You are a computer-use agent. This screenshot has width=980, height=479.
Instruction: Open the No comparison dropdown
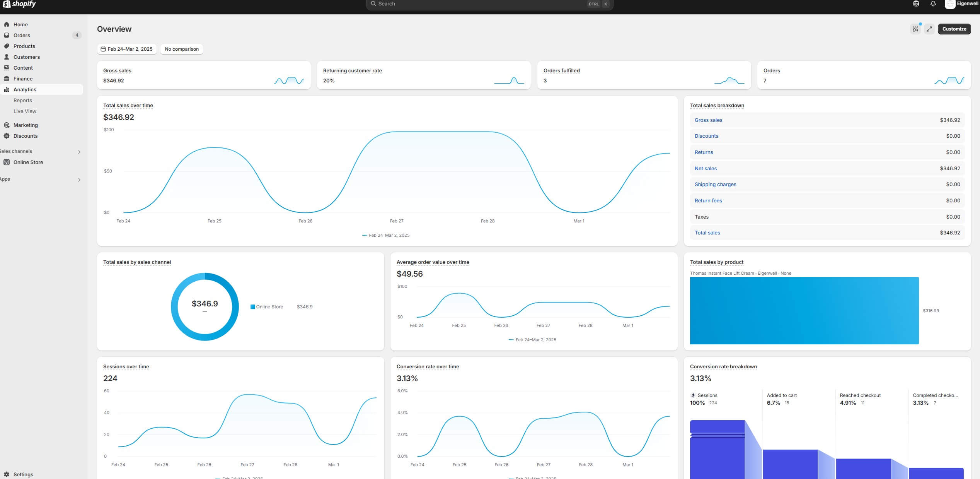click(x=181, y=49)
